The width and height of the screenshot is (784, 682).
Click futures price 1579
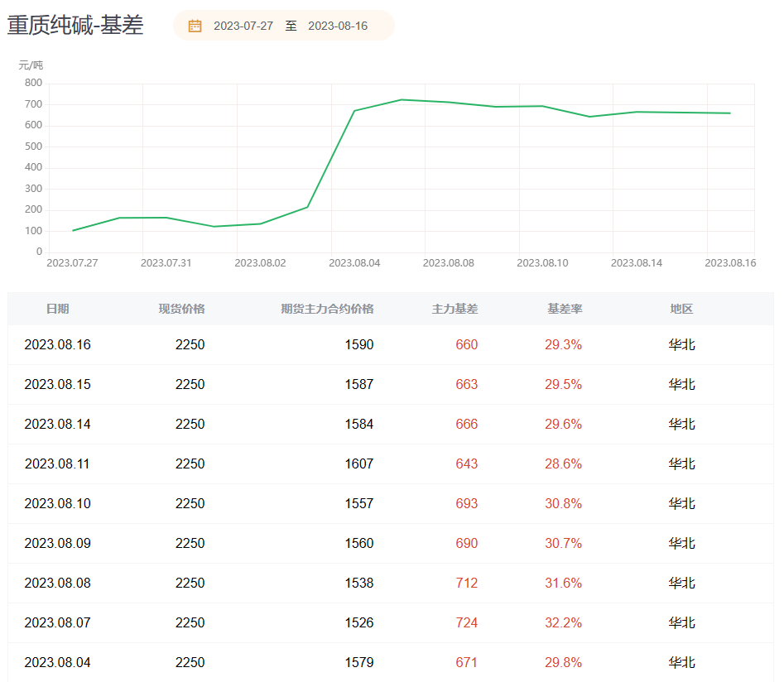click(359, 662)
